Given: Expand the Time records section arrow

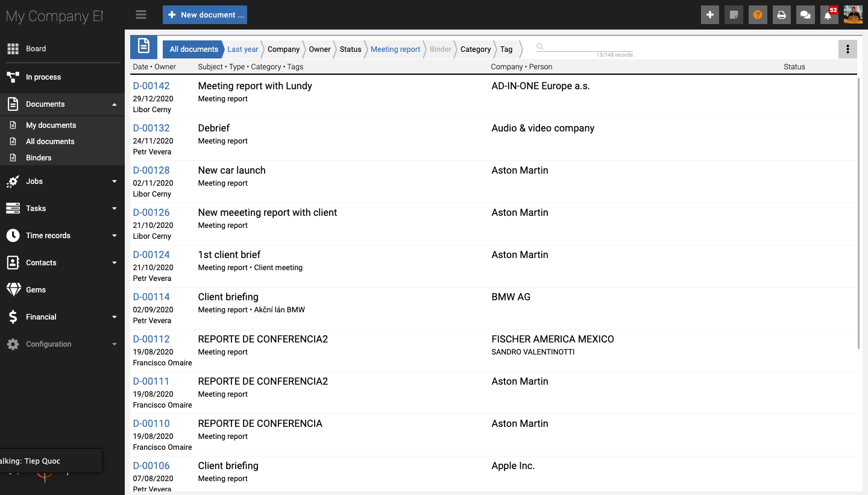Looking at the screenshot, I should coord(115,236).
